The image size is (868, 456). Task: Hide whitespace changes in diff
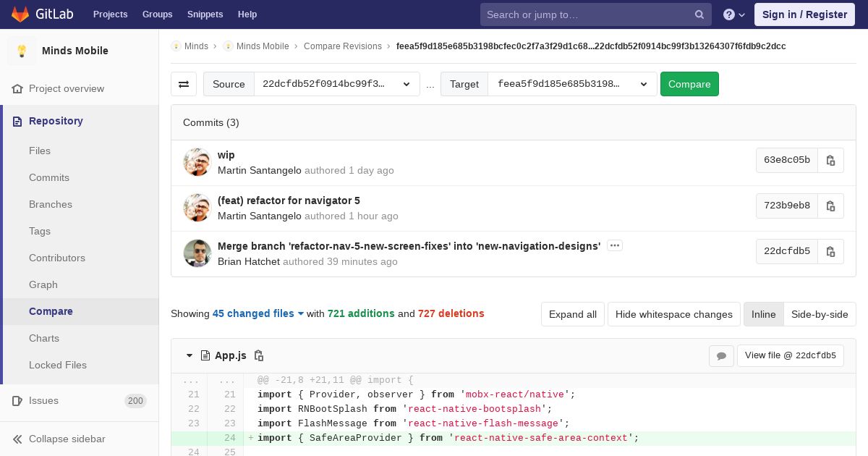(674, 314)
